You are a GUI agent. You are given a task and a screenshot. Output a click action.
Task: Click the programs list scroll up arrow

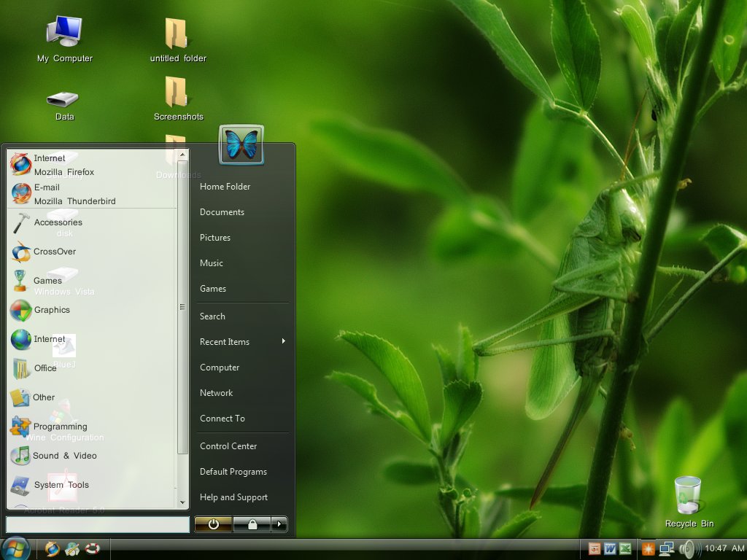[x=182, y=155]
